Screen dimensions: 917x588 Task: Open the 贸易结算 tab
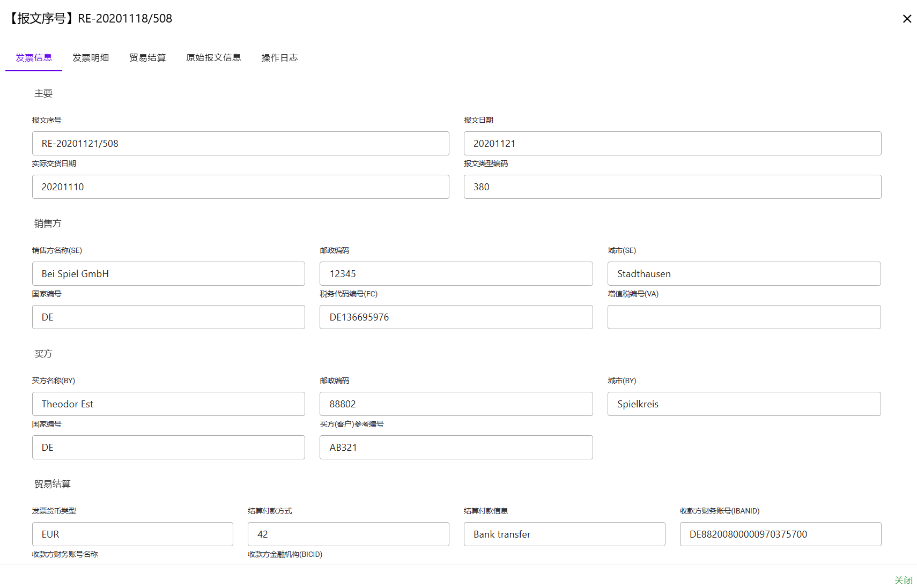[x=147, y=58]
